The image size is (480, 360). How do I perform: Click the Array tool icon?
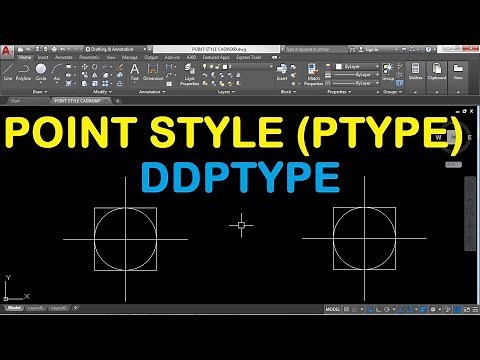click(105, 83)
